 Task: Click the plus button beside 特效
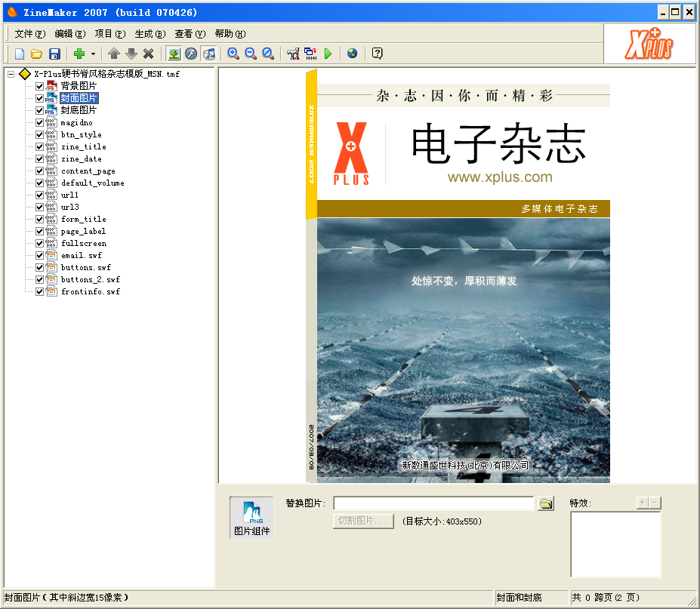coord(642,503)
